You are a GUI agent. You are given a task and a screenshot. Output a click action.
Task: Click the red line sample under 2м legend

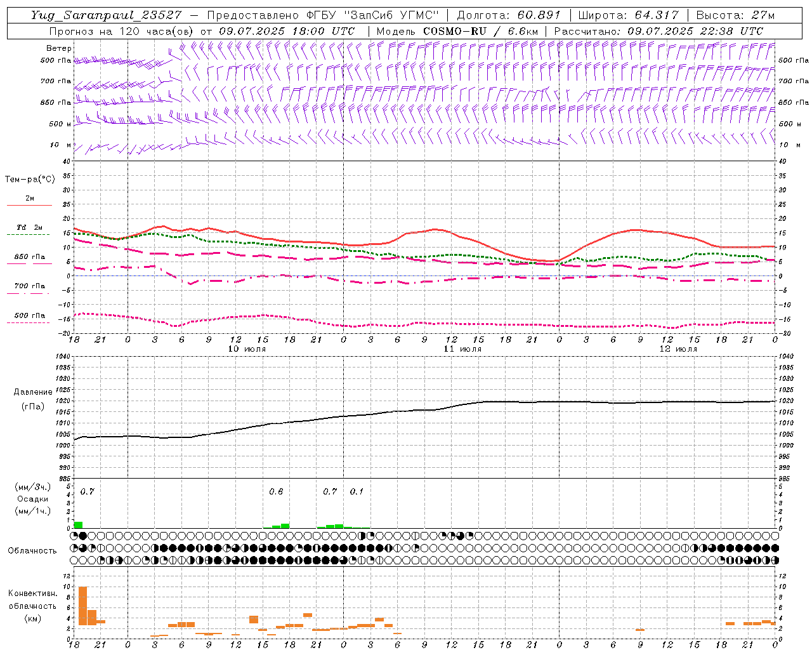(x=29, y=206)
